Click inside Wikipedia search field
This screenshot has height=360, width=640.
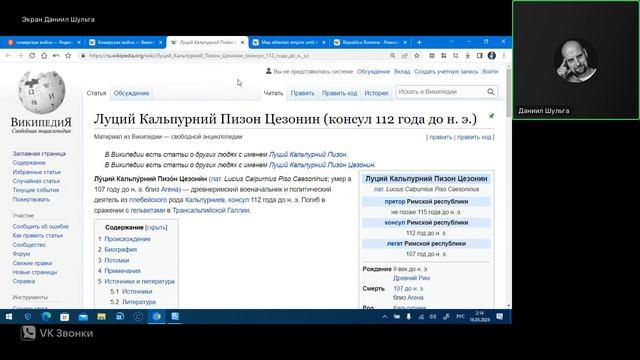tap(441, 92)
